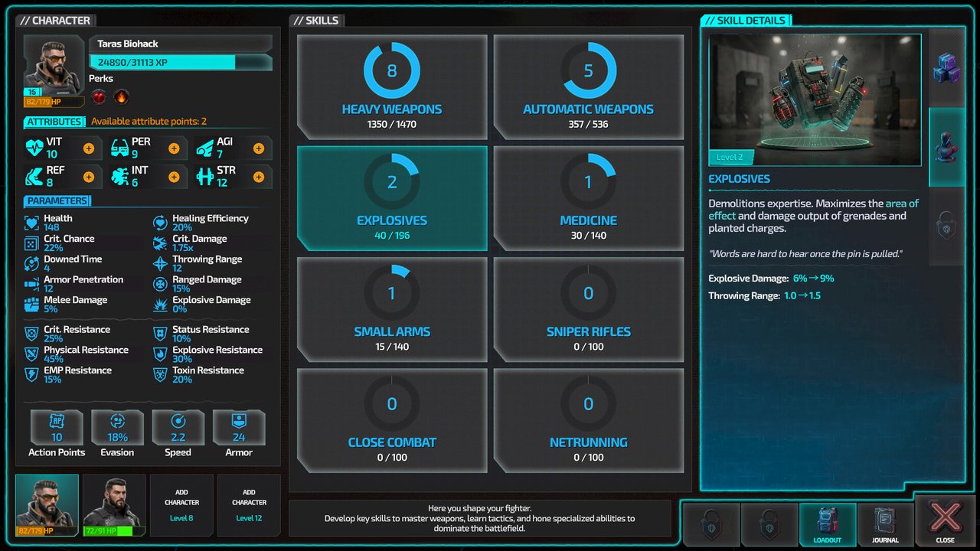The image size is (980, 551).
Task: Click the red heart perk icon
Action: click(x=99, y=97)
